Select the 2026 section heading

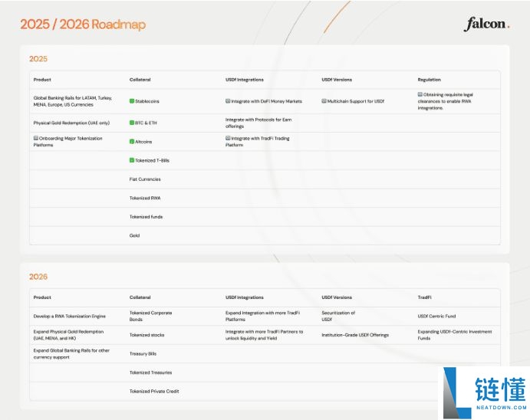point(38,277)
